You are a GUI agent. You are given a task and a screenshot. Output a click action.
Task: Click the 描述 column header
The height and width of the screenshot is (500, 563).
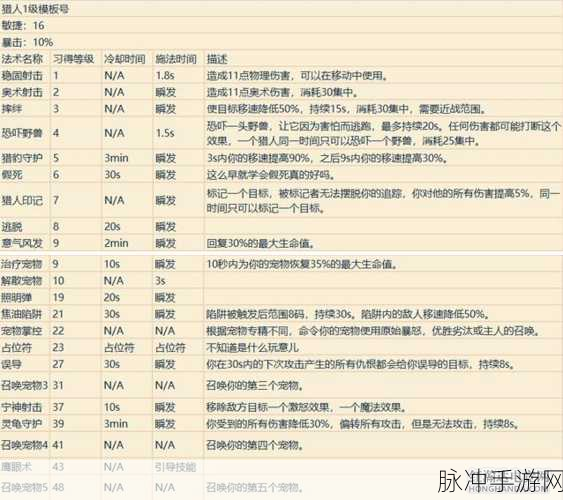point(217,59)
